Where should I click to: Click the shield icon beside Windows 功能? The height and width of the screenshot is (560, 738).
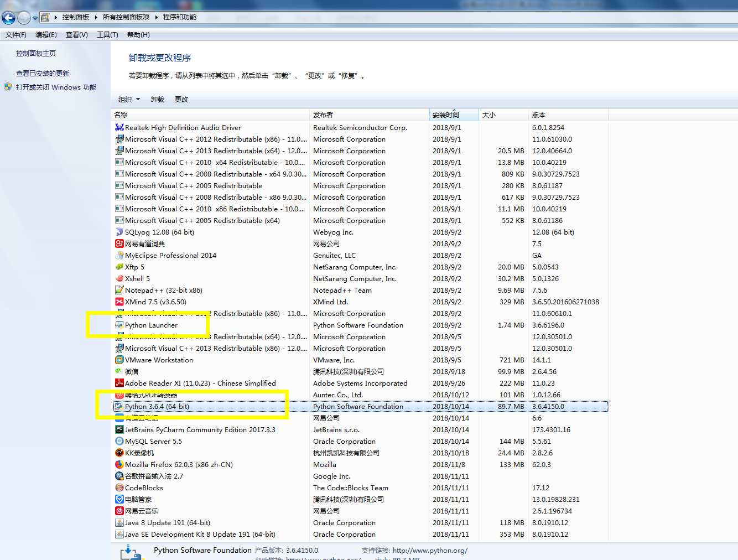(8, 87)
